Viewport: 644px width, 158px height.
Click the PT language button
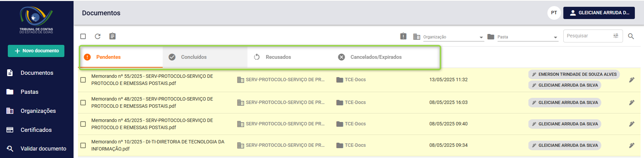pyautogui.click(x=554, y=13)
